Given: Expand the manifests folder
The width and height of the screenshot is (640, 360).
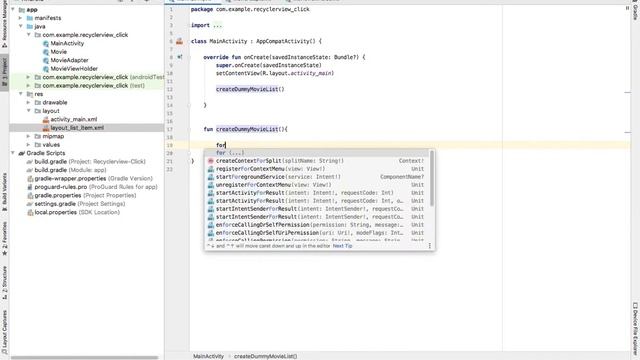Looking at the screenshot, I should pos(21,18).
